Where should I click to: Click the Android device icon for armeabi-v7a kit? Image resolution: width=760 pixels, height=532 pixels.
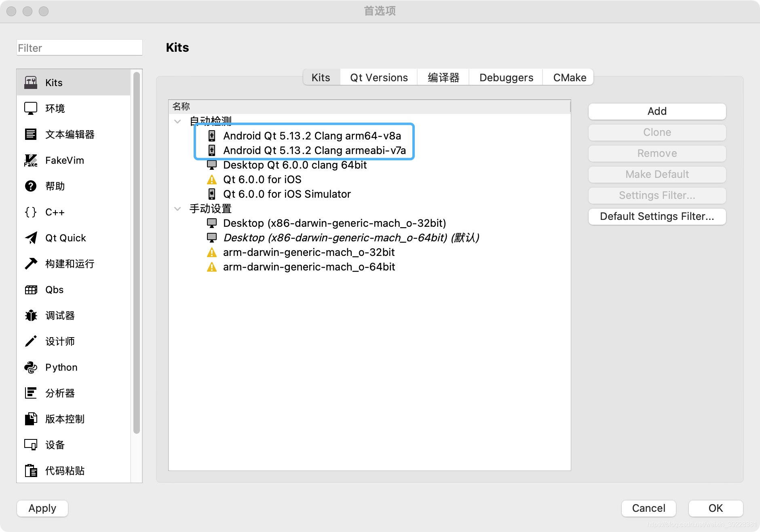(x=211, y=150)
